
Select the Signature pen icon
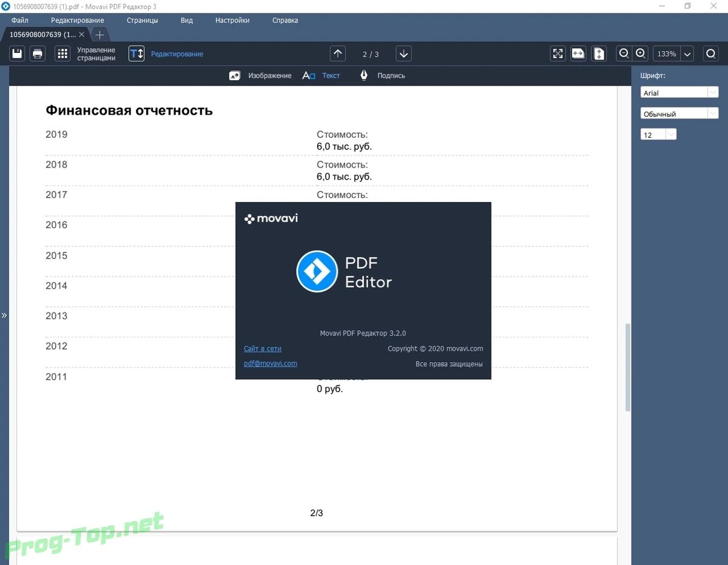364,75
